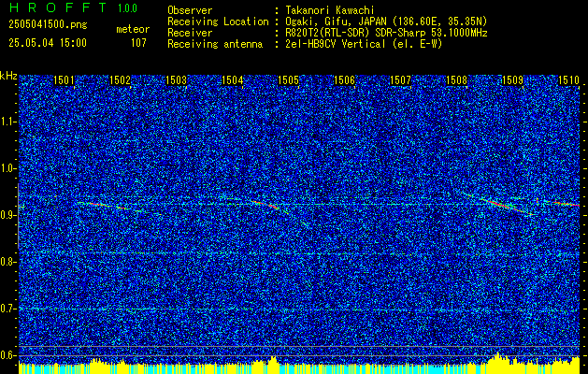The image size is (588, 374).
Task: Click the red echo trace between 1504 and 1505
Action: (265, 205)
